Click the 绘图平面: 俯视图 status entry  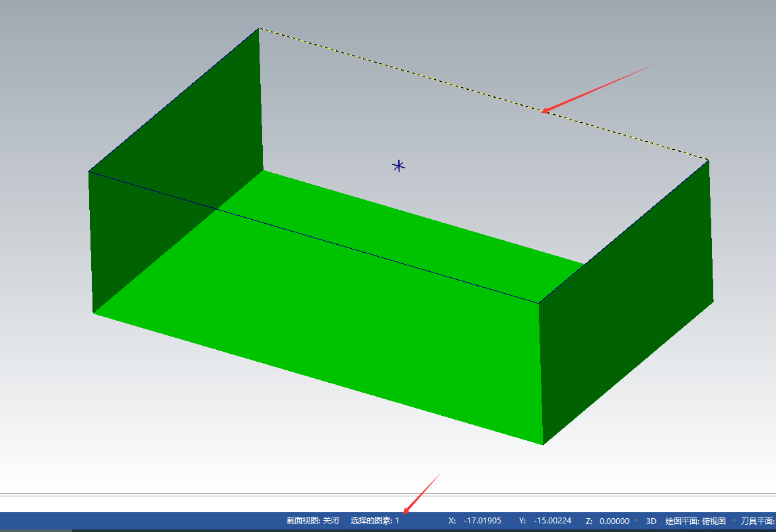coord(695,521)
